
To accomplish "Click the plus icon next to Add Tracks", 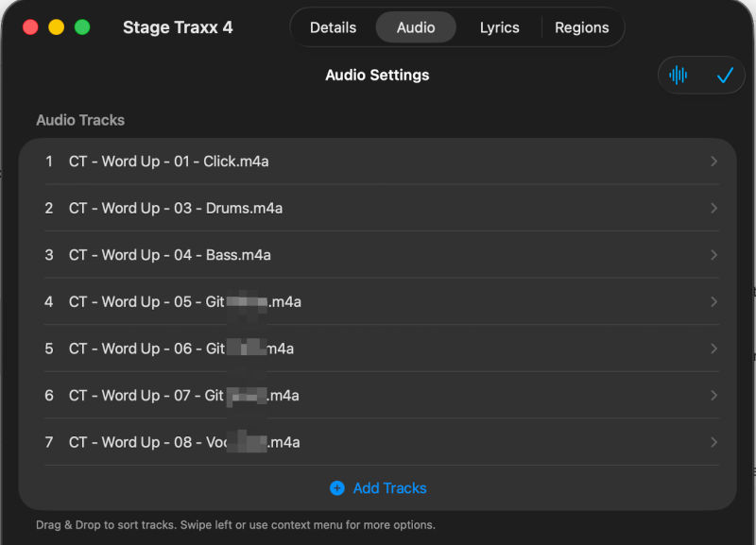I will pos(337,488).
